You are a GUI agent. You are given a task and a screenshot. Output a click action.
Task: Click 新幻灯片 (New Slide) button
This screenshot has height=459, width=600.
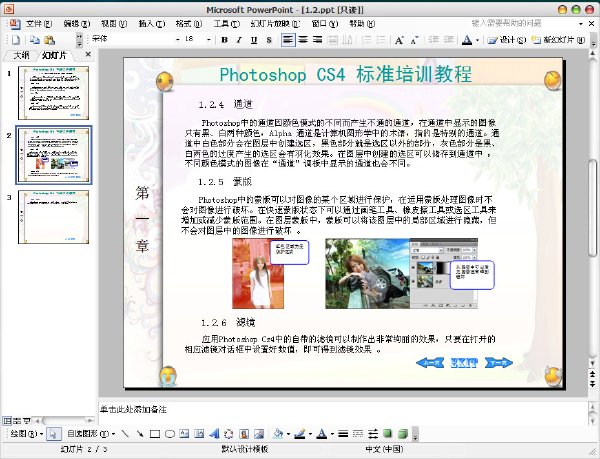click(x=558, y=40)
